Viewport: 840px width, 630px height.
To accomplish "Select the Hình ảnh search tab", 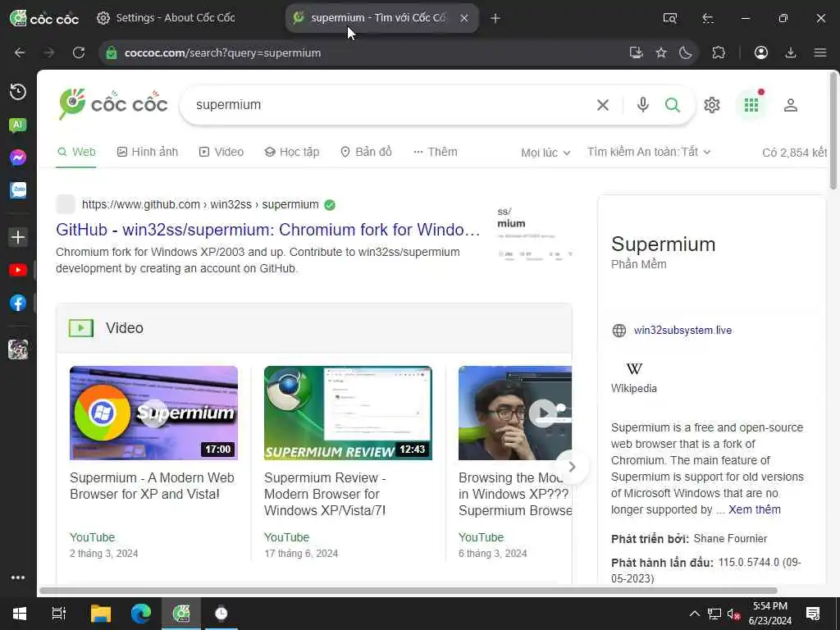I will [148, 152].
